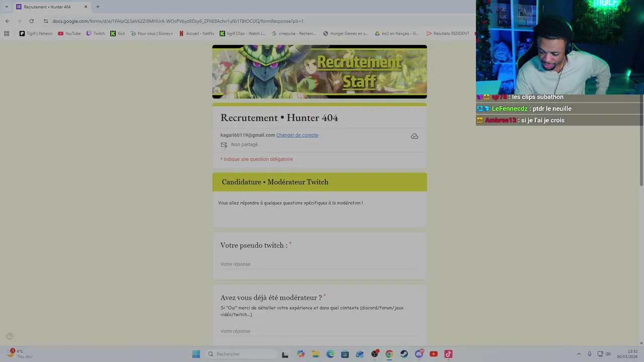Open the Pour vous | Disney+ bookmark
Image resolution: width=644 pixels, height=362 pixels.
point(151,34)
